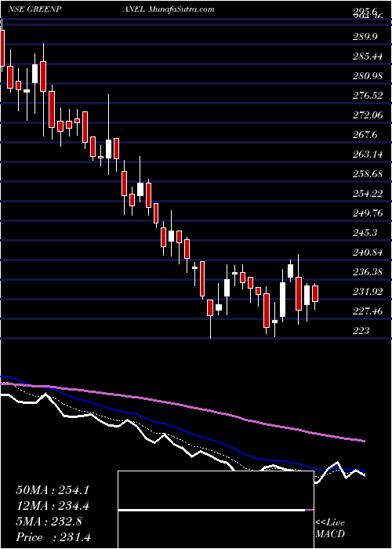Click the last red candlestick on the right

(315, 293)
